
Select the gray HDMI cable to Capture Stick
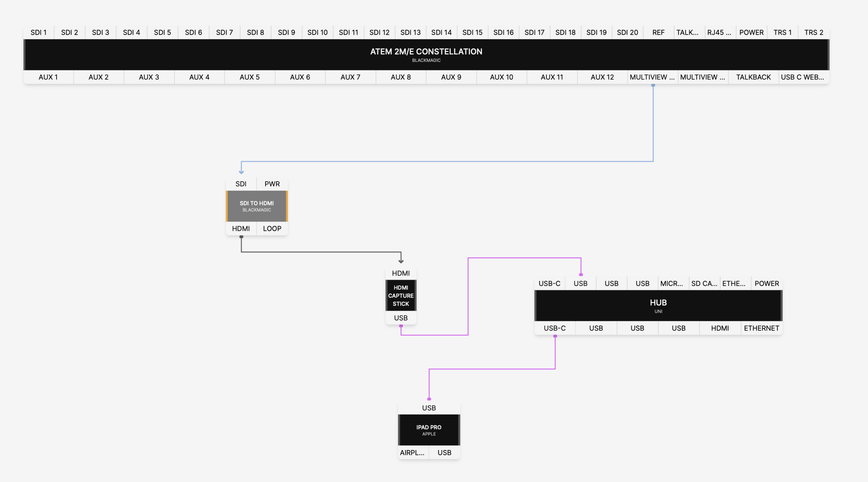320,252
